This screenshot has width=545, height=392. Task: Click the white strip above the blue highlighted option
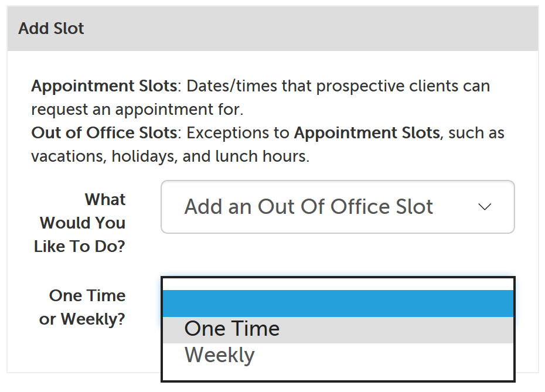[x=338, y=284]
